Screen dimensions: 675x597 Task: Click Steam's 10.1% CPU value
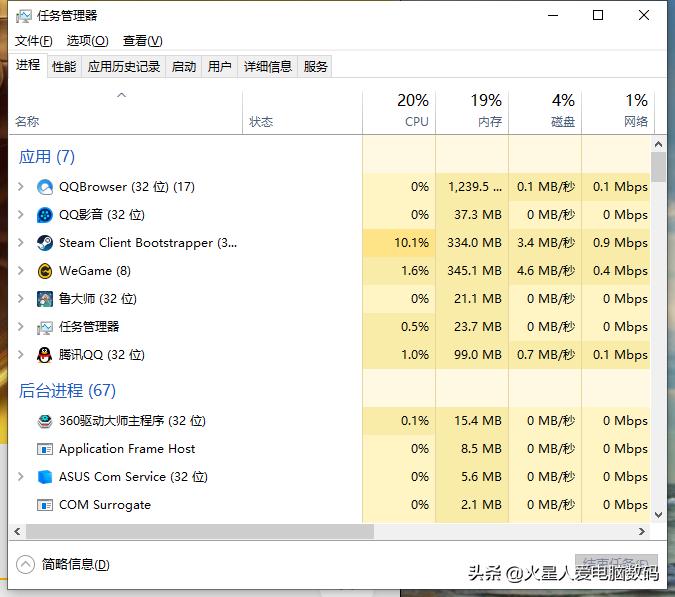click(x=411, y=243)
